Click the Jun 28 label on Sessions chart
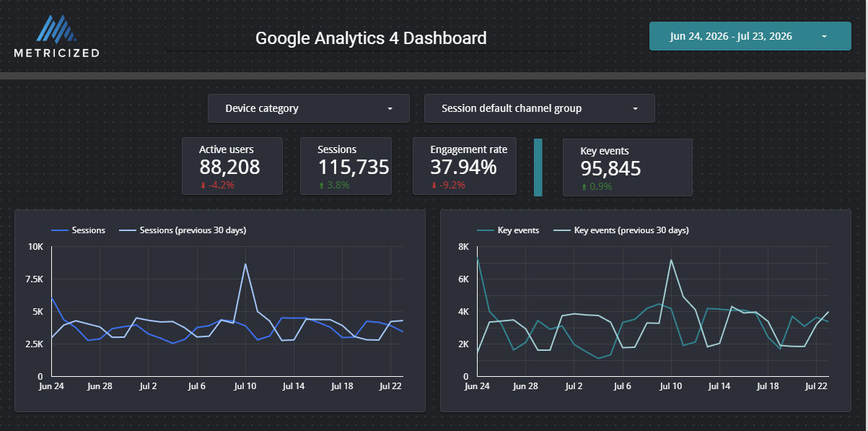This screenshot has height=431, width=868. click(100, 386)
